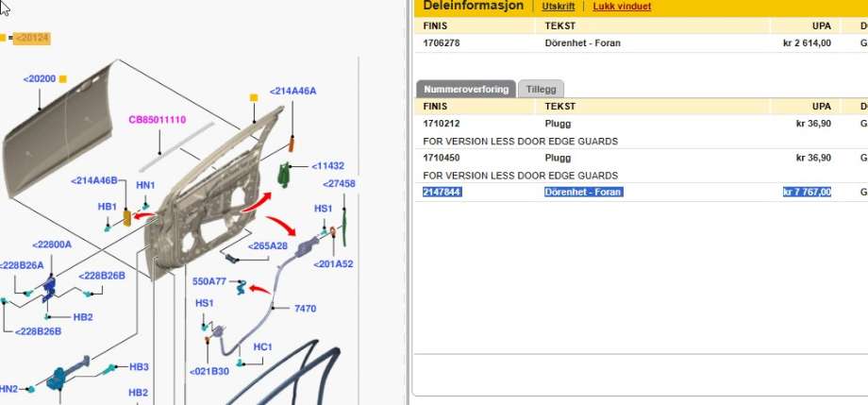868x405 pixels.
Task: Select the <214A46A part callout
Action: [x=292, y=91]
